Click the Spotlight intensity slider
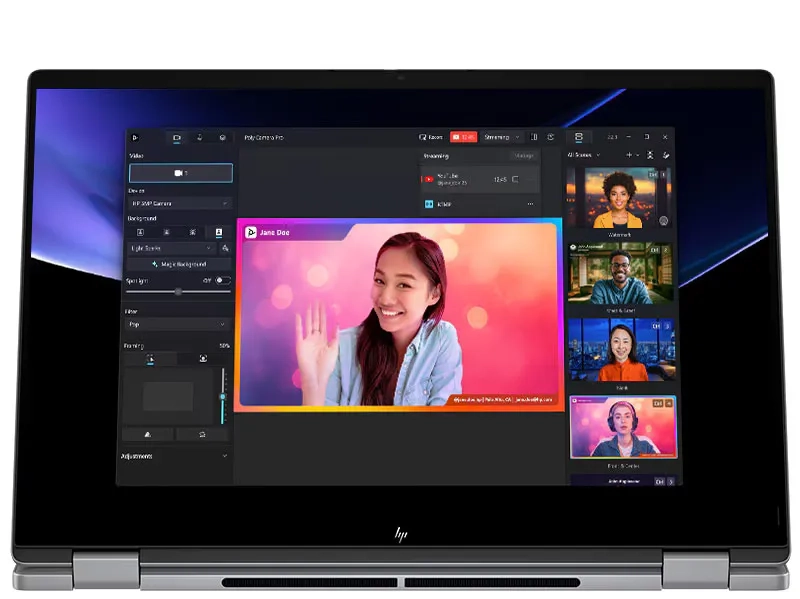800x599 pixels. [x=178, y=291]
